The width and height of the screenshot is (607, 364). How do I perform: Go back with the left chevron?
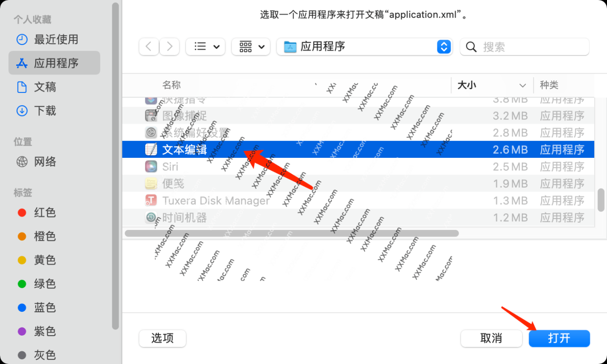coord(149,46)
